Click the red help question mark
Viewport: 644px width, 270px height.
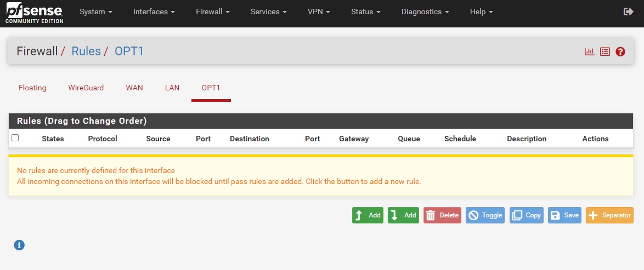(x=620, y=51)
